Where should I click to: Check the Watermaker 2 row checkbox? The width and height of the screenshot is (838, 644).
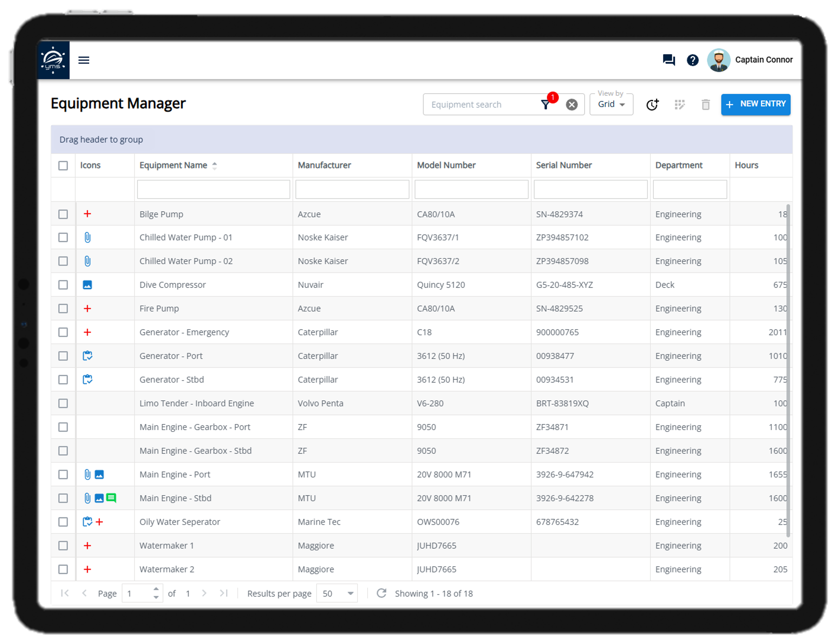[x=63, y=570]
